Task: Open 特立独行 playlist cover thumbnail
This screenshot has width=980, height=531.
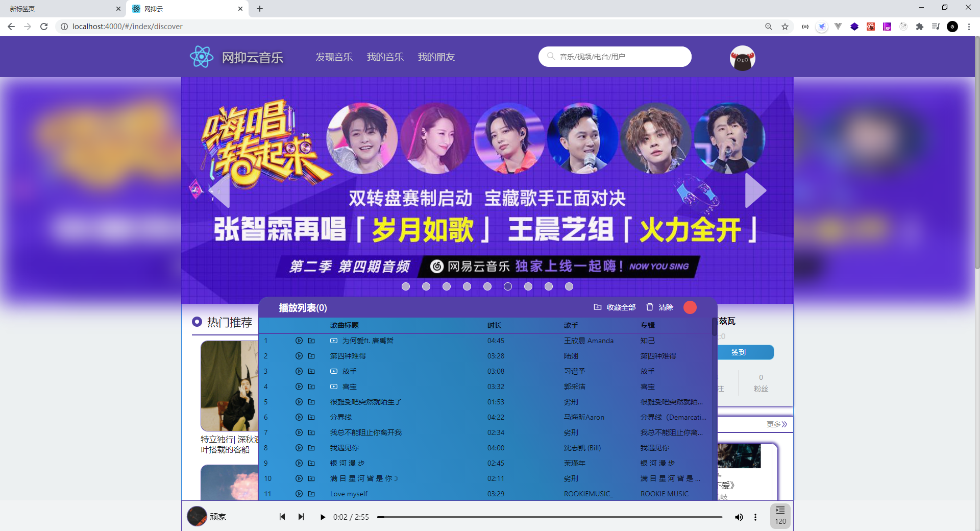Action: (230, 386)
